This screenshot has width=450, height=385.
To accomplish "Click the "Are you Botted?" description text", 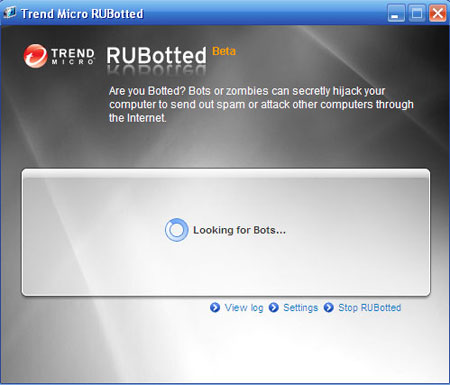I will click(x=261, y=104).
